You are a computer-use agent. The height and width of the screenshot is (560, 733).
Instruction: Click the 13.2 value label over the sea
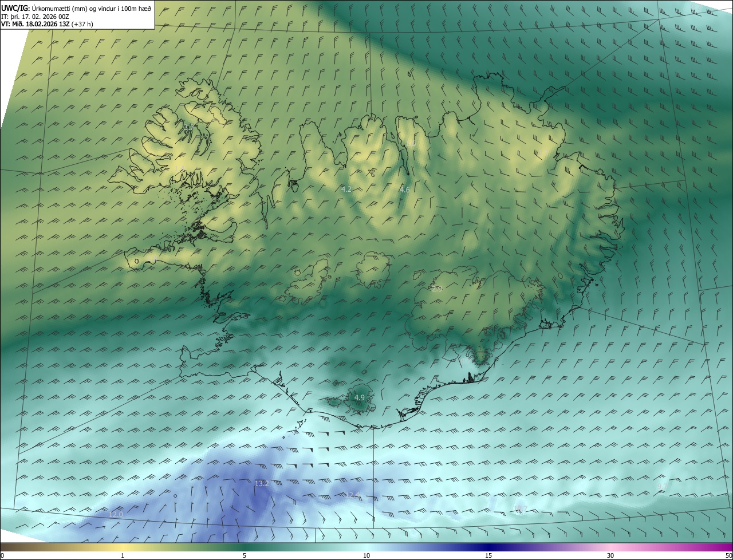point(262,484)
